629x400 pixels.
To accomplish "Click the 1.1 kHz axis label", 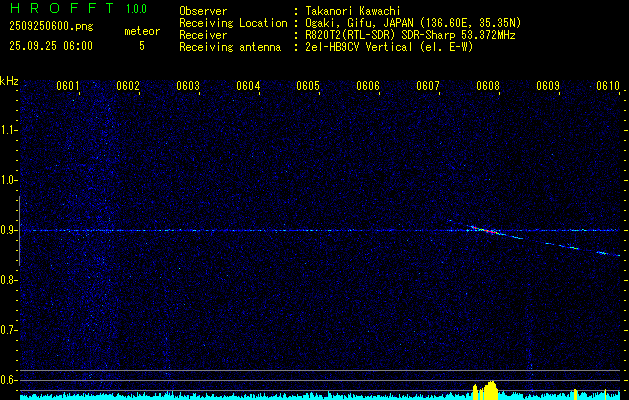I will click(8, 130).
